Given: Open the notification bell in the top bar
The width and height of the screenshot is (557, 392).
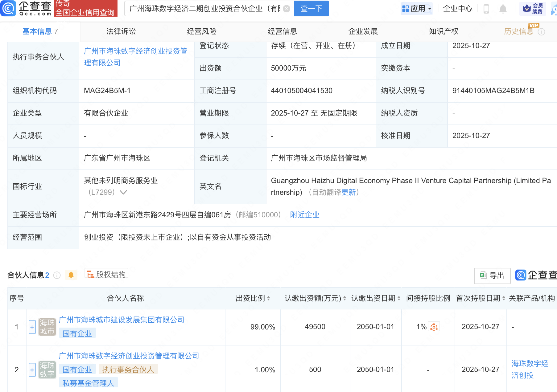Looking at the screenshot, I should click(503, 9).
